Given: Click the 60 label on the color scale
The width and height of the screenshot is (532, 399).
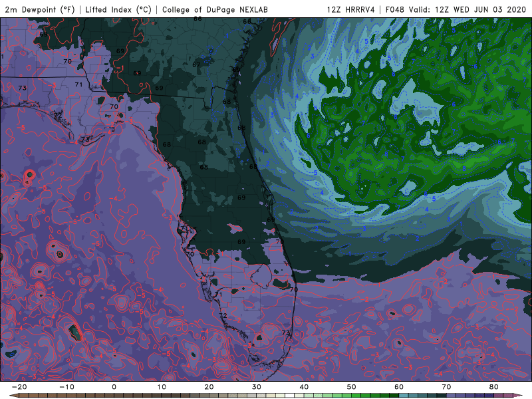Looking at the screenshot, I should point(399,387).
